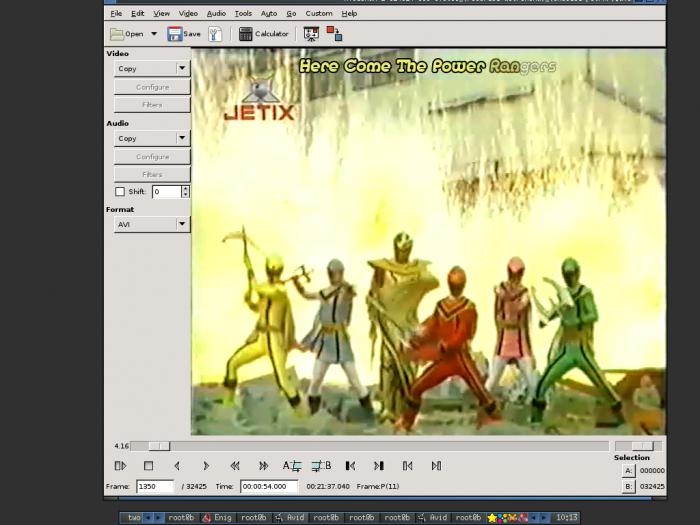Click the desktop pager labeled two
This screenshot has height=525, width=700.
point(133,518)
